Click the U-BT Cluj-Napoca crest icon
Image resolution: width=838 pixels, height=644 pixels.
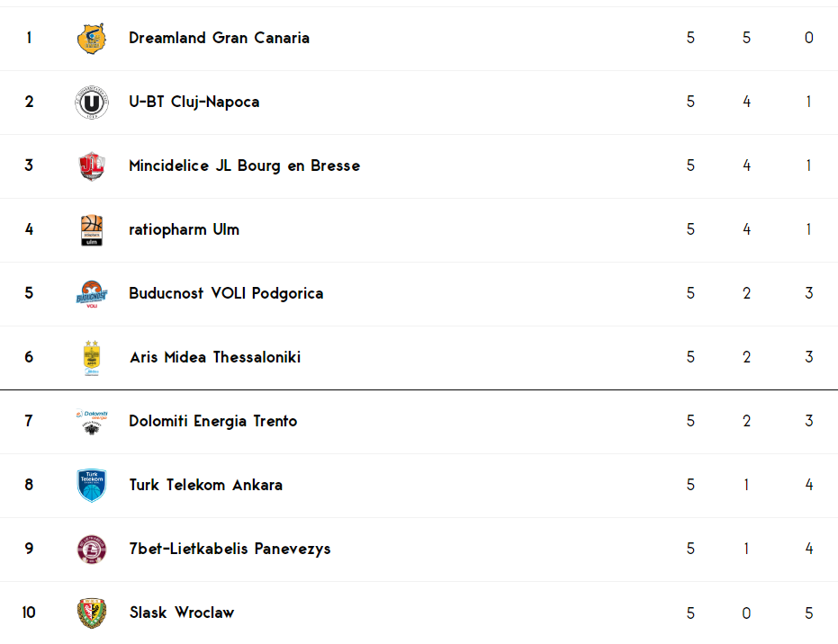click(x=92, y=102)
